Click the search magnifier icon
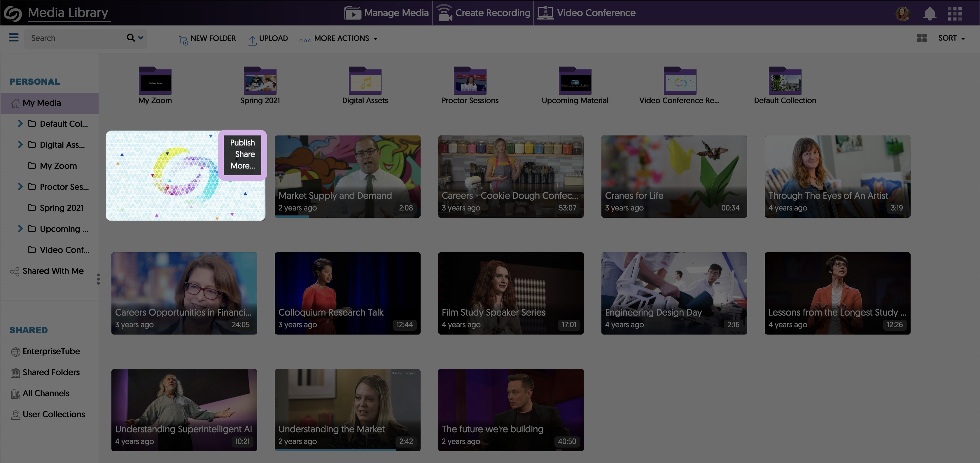Viewport: 980px width, 463px height. (130, 38)
